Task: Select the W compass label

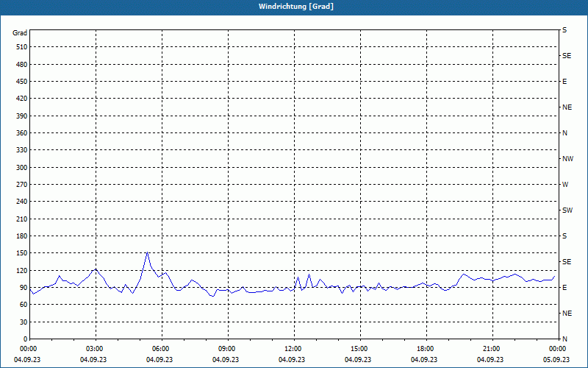Action: 565,185
